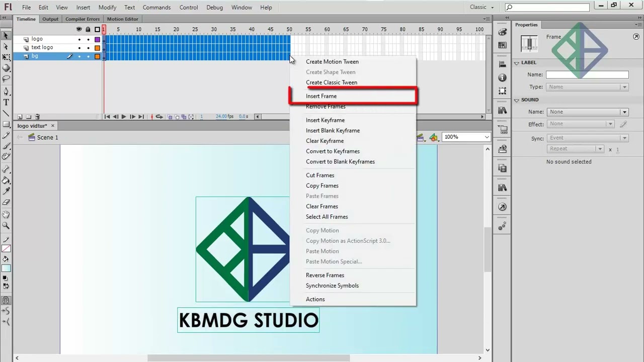Select the Pencil tool
644x362 pixels.
[x=6, y=135]
